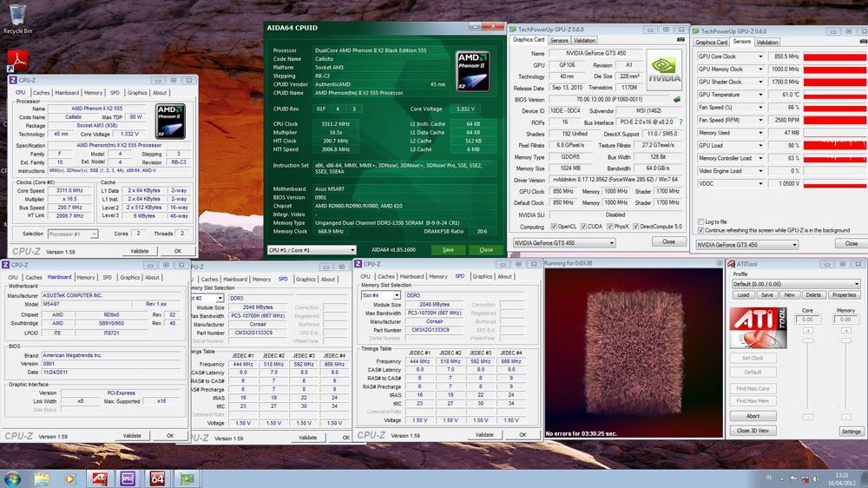Switch to ATITool via taskbar icon

pyautogui.click(x=100, y=478)
